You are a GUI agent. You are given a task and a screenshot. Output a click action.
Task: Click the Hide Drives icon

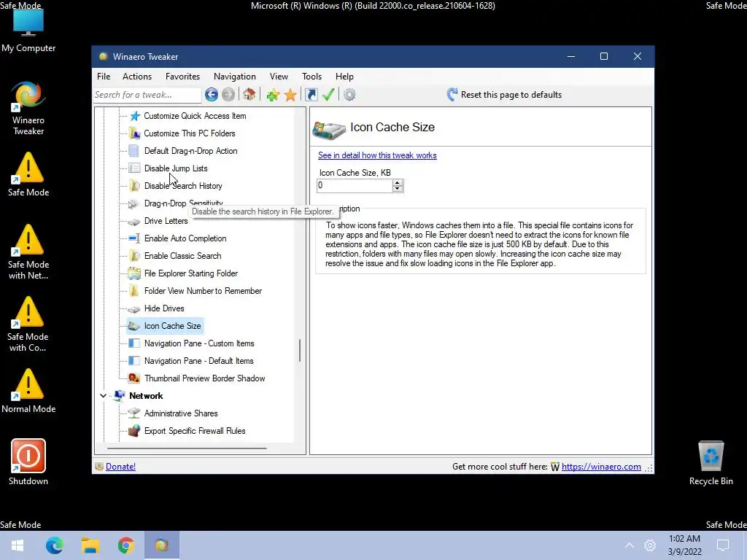pyautogui.click(x=134, y=308)
